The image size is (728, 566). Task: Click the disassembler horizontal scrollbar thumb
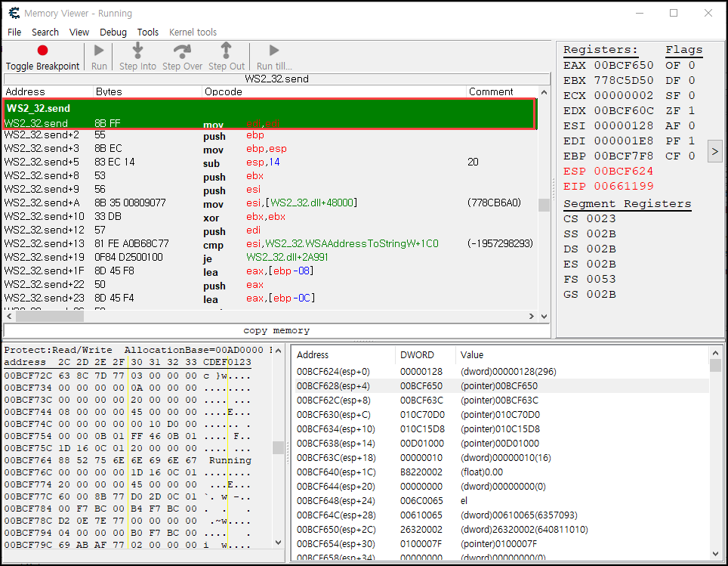coord(50,317)
